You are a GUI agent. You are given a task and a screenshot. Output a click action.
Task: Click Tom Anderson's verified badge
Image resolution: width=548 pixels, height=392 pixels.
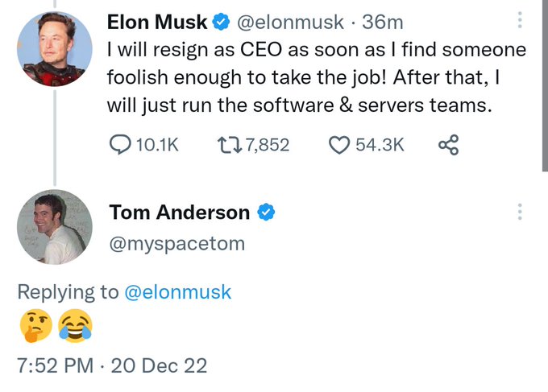coord(267,213)
